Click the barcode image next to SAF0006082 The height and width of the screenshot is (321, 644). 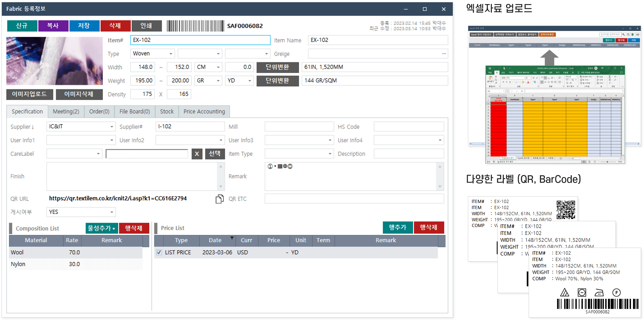click(x=195, y=26)
